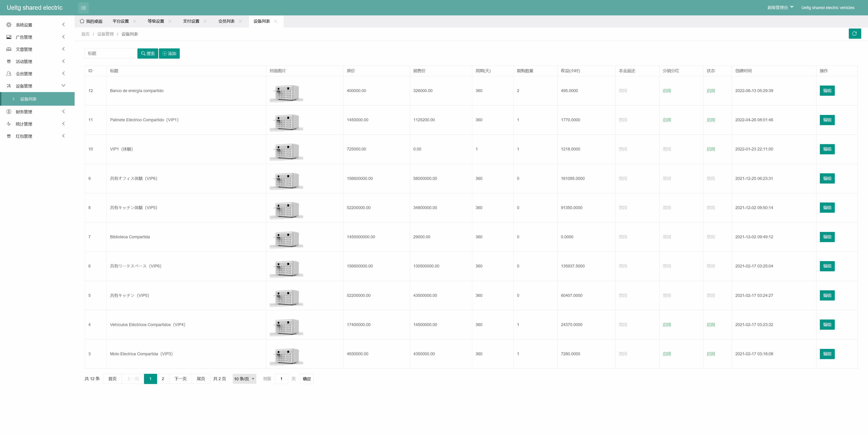Screen dimensions: 868x434
Task: Click the 标题 search input field
Action: click(110, 54)
